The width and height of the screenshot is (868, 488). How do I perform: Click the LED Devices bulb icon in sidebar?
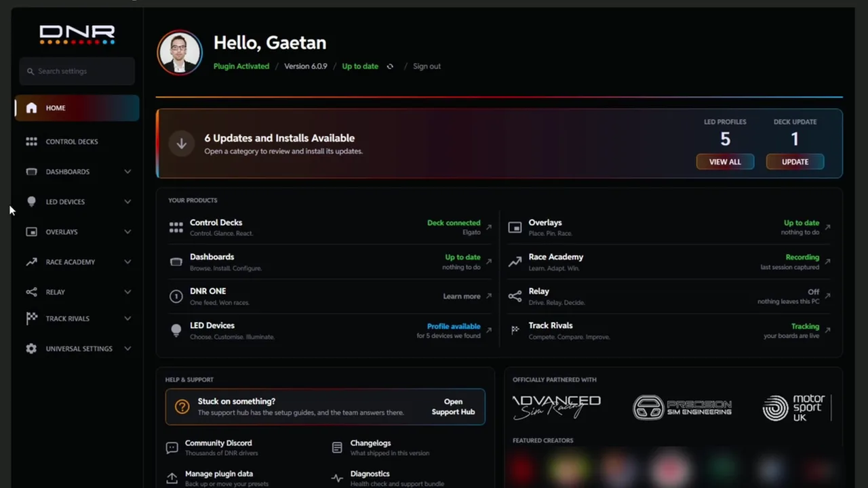pyautogui.click(x=31, y=201)
